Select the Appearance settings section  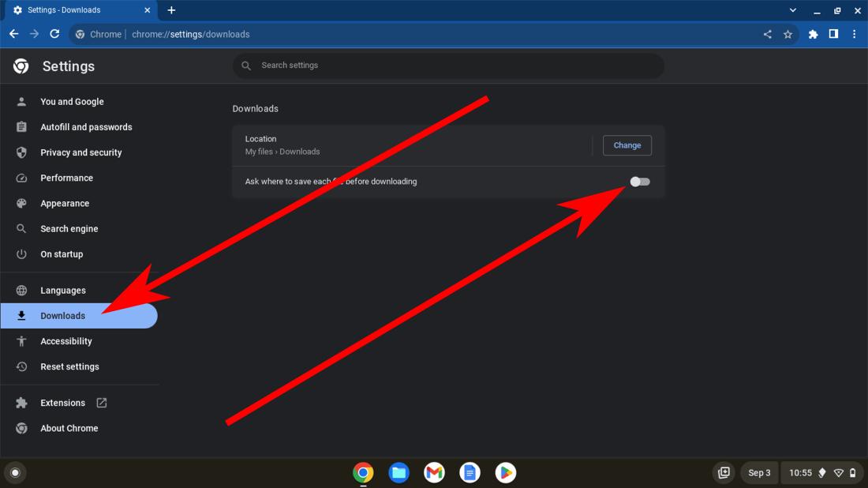pos(65,203)
